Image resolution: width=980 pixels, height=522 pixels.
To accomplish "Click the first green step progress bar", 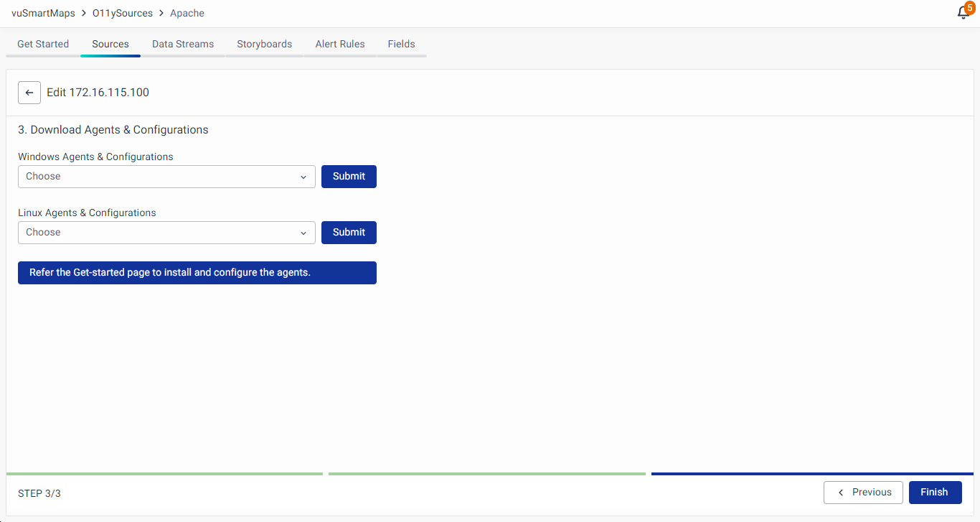I will tap(164, 474).
